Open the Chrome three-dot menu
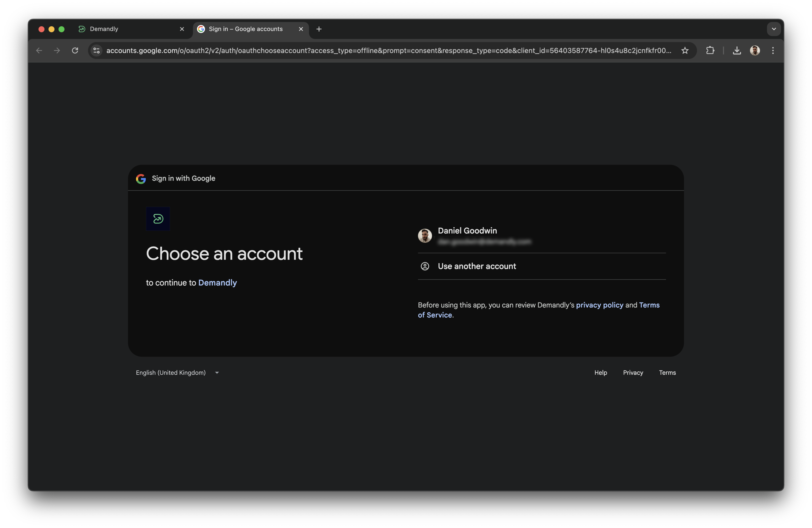The width and height of the screenshot is (812, 528). [x=773, y=50]
